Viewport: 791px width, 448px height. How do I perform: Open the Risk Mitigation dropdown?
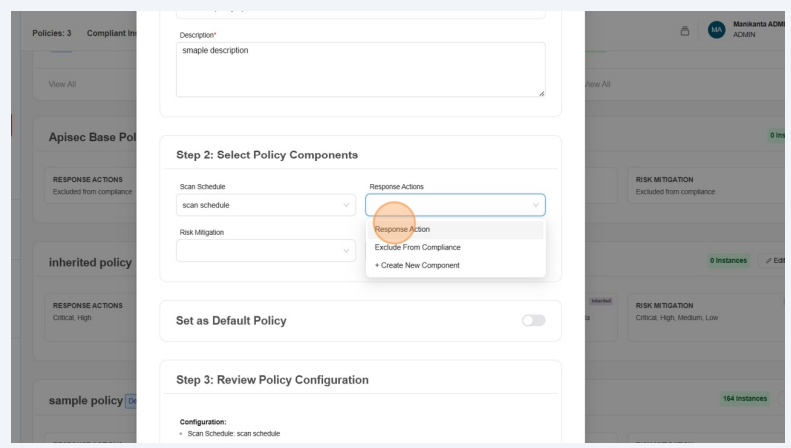click(265, 251)
